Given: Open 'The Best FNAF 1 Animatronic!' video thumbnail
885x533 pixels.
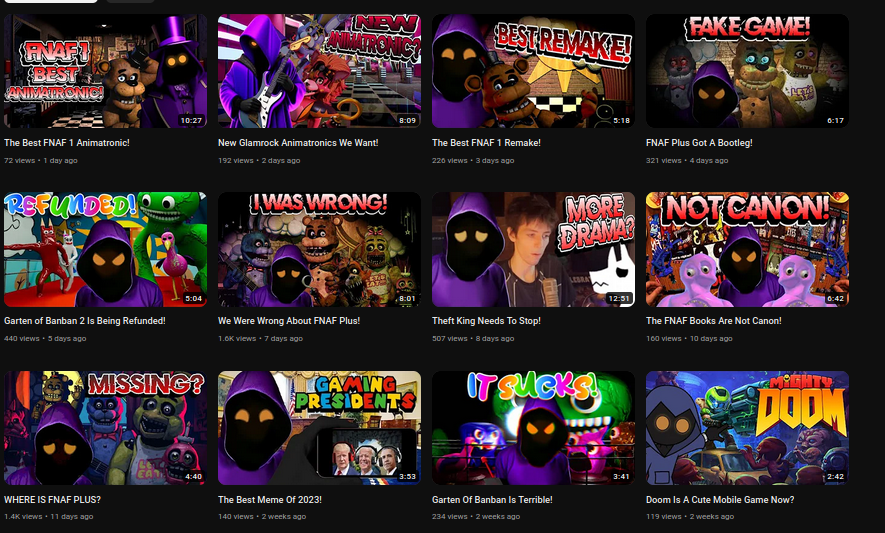Looking at the screenshot, I should [105, 71].
